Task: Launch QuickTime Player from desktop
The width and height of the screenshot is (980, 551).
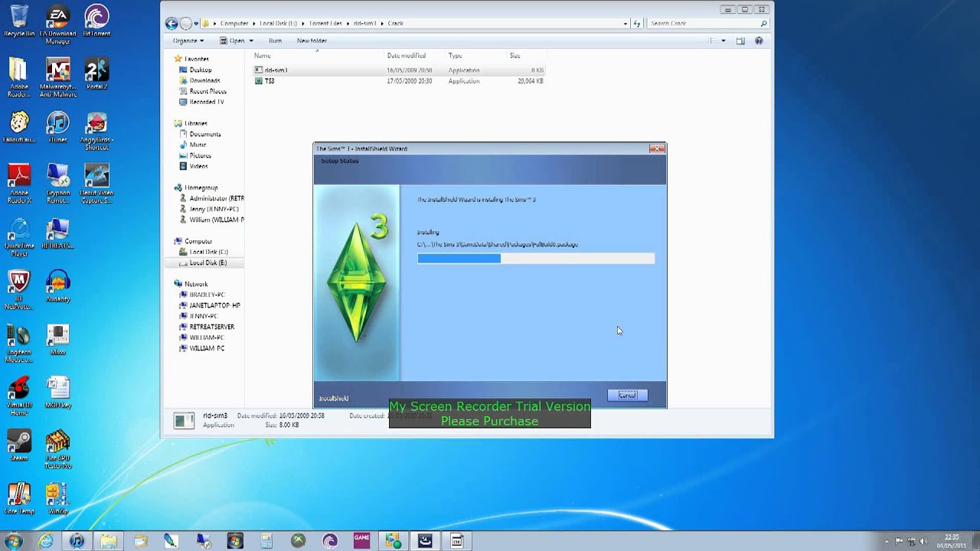Action: point(19,236)
